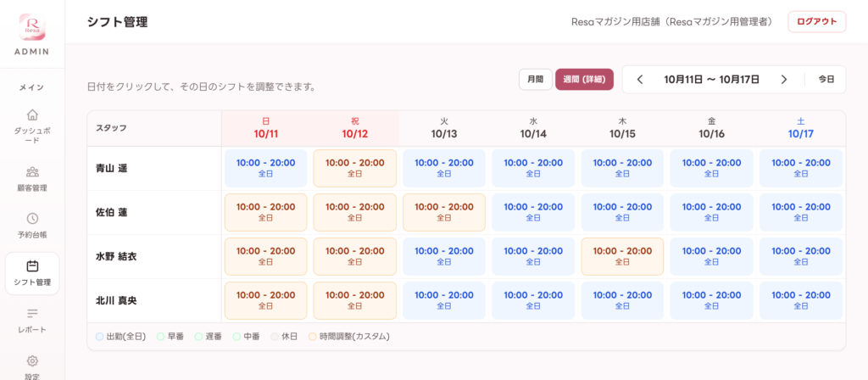Select staff name 北川 真央
This screenshot has height=380, width=868.
pos(116,301)
